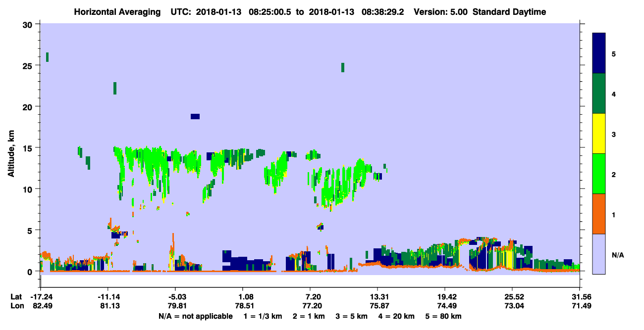
Task: Click the y-axis tick label '10'
Action: click(29, 189)
